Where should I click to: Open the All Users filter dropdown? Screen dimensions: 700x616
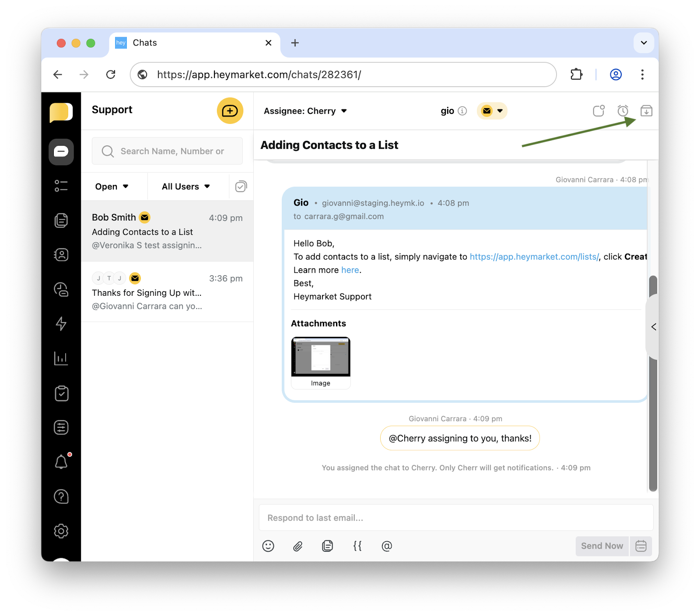coord(186,187)
